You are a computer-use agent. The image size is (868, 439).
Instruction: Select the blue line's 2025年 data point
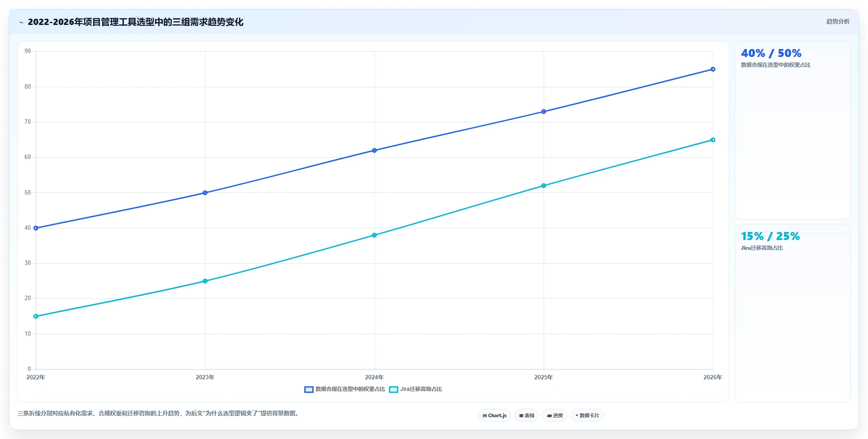click(x=544, y=112)
